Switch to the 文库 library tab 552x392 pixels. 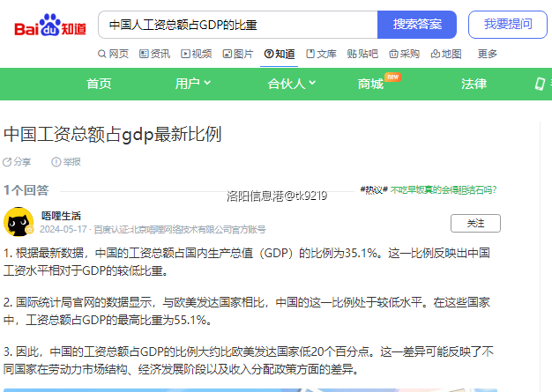click(321, 54)
